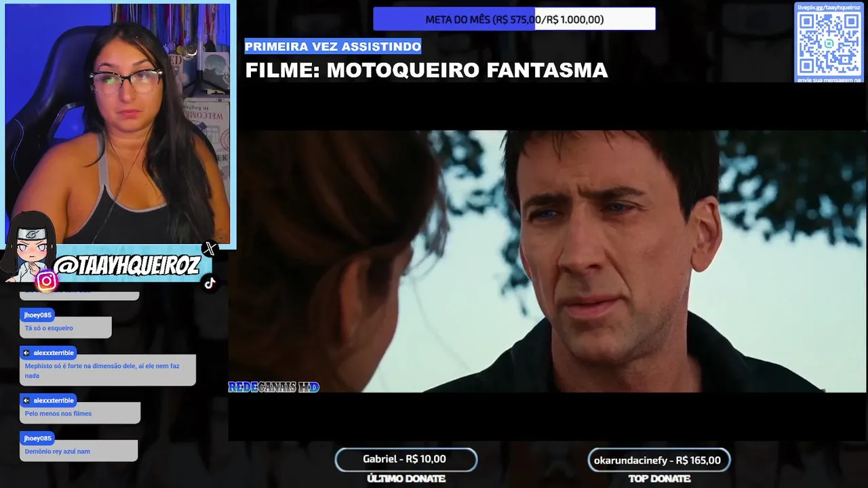Image resolution: width=868 pixels, height=488 pixels.
Task: Click chat message 'Demônio rey azul nam'
Action: coord(58,451)
